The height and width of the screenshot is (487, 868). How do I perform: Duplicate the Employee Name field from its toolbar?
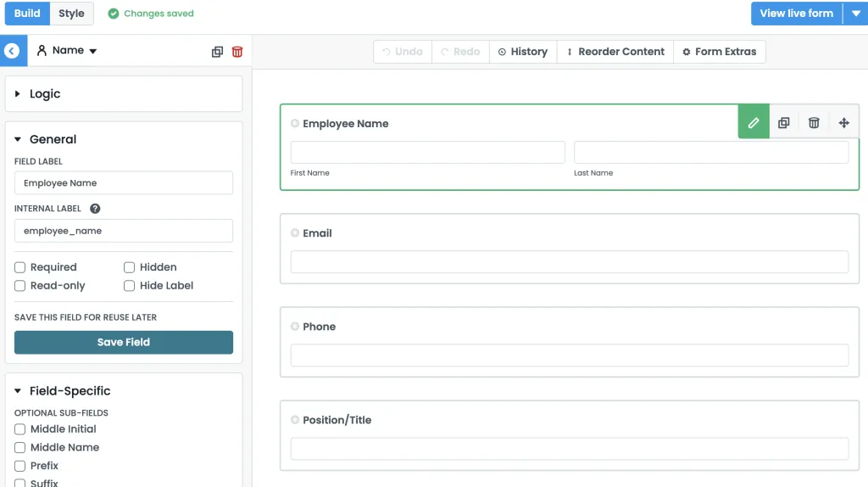coord(784,123)
